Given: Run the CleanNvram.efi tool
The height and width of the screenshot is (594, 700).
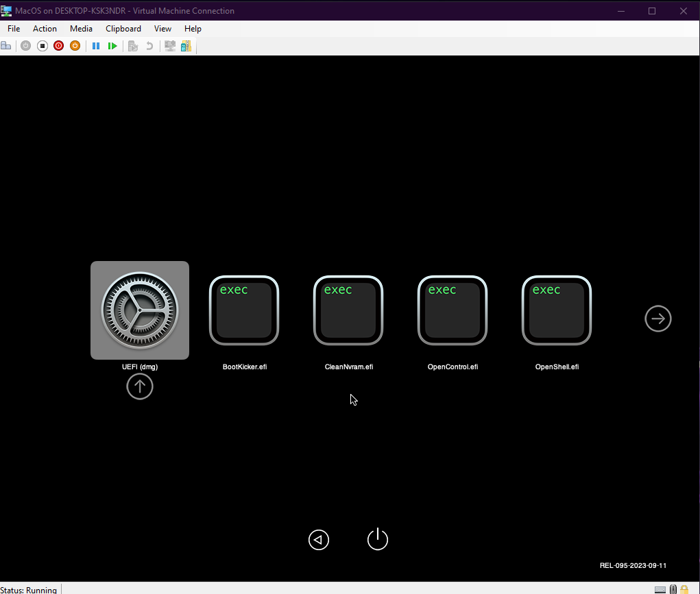Looking at the screenshot, I should pyautogui.click(x=348, y=310).
